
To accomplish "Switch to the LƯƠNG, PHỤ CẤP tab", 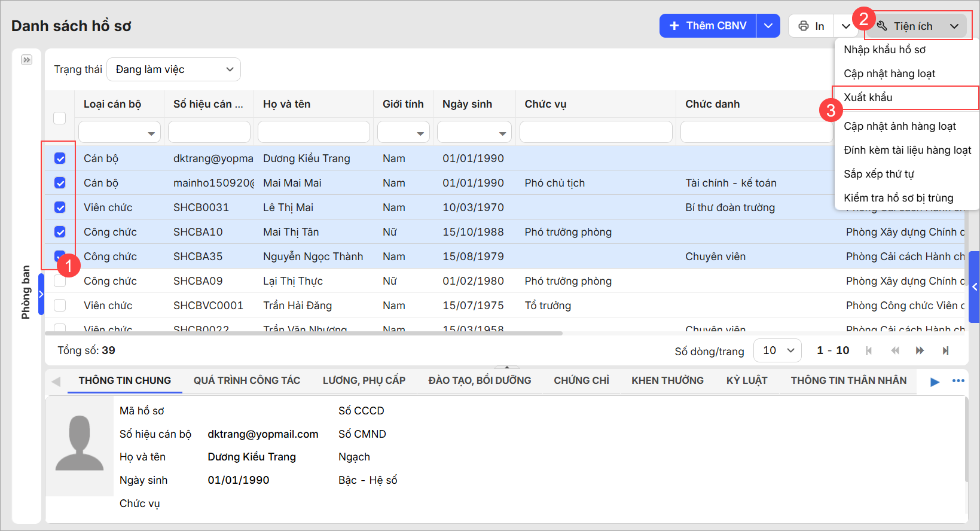I will pos(364,380).
